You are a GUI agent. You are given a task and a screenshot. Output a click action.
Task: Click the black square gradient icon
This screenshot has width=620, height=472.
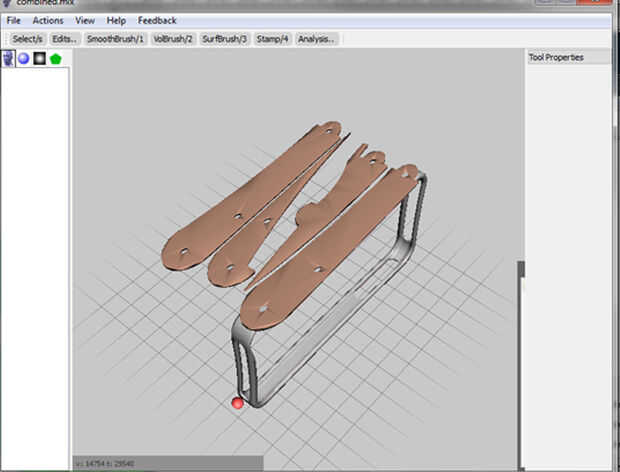(39, 58)
